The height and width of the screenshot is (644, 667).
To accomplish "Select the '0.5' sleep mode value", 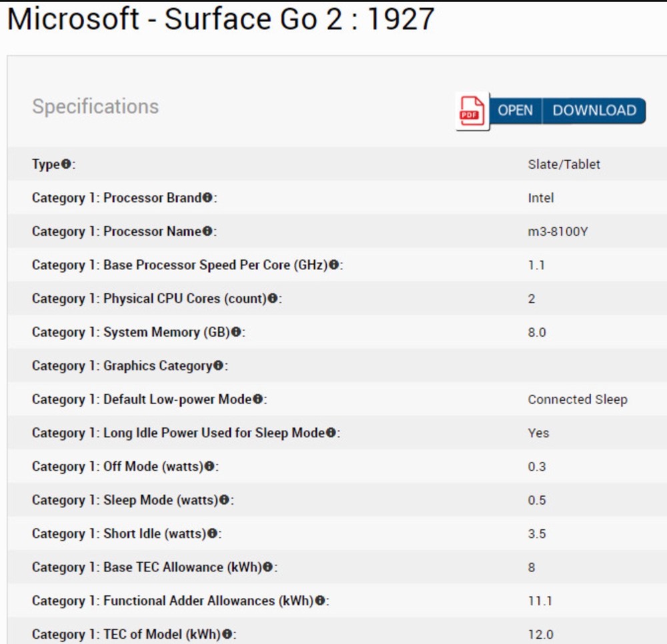I will pos(537,500).
